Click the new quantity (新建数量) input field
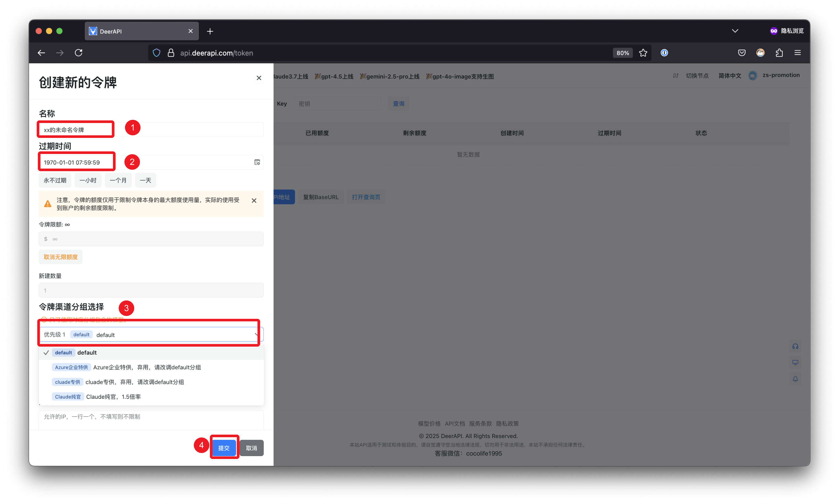 (151, 290)
